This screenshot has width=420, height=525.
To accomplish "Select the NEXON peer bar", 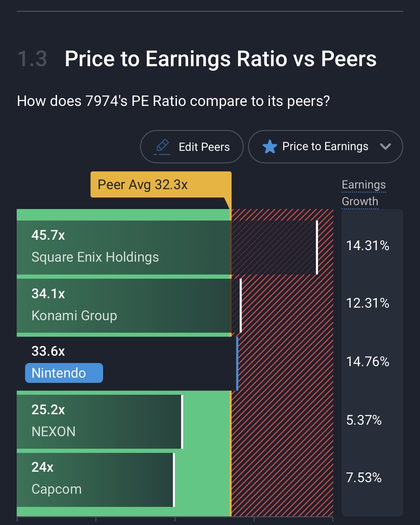I will click(x=99, y=422).
